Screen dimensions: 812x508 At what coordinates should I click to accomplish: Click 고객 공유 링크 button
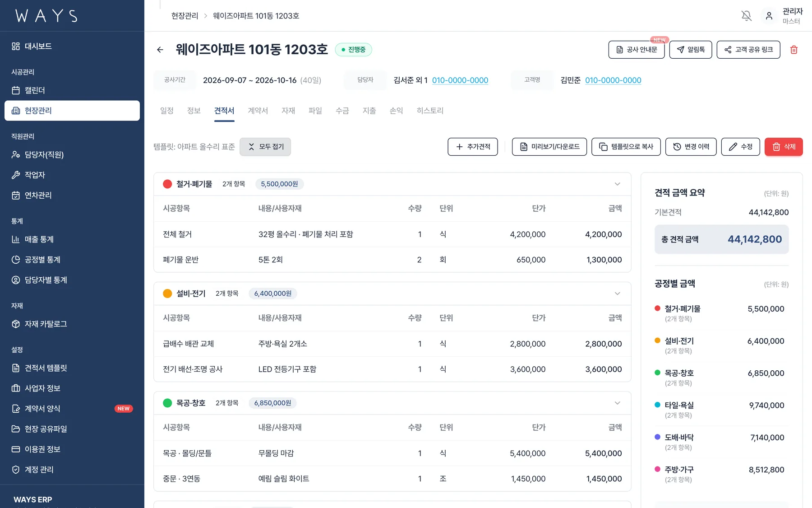coord(748,50)
